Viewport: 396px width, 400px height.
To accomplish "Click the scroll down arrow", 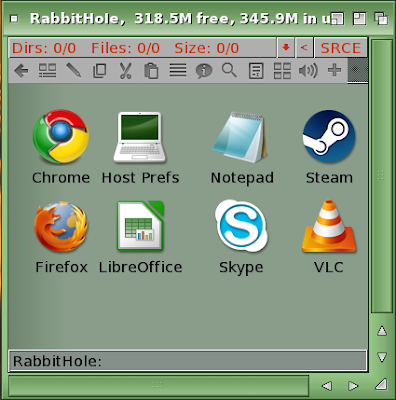I will 382,357.
